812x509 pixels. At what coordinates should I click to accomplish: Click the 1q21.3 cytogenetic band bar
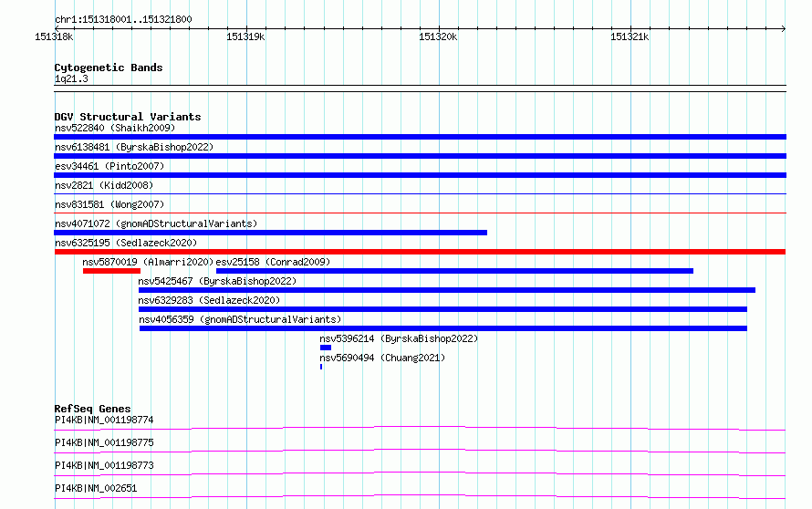[x=420, y=88]
